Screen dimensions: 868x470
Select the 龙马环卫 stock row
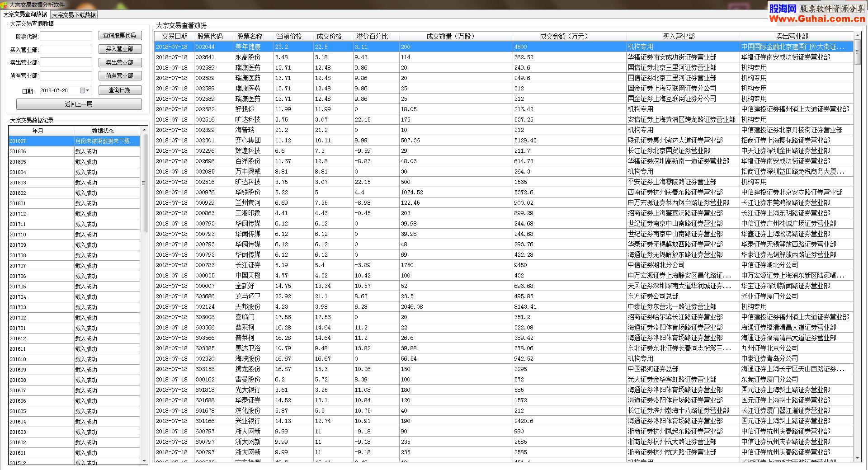[504, 296]
